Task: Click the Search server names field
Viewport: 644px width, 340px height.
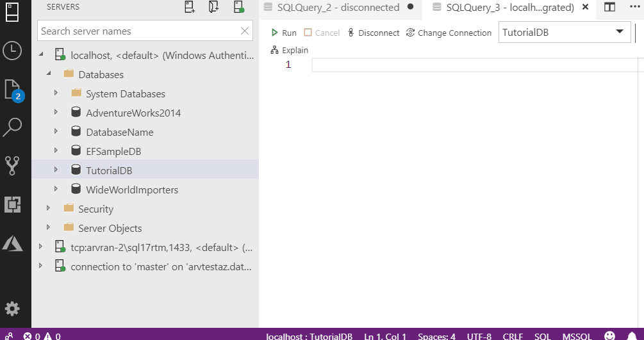Action: pos(138,31)
